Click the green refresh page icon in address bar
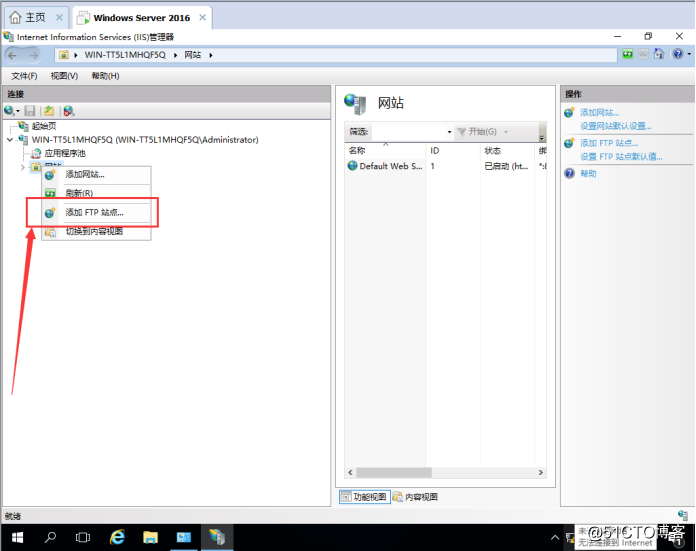Screen dimensions: 696x551 tap(628, 54)
